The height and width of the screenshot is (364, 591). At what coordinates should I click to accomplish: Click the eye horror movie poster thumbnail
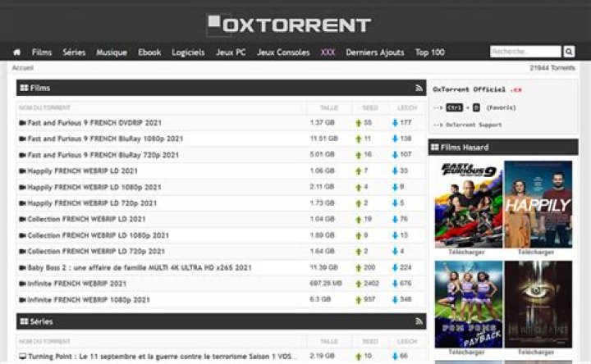pyautogui.click(x=538, y=304)
